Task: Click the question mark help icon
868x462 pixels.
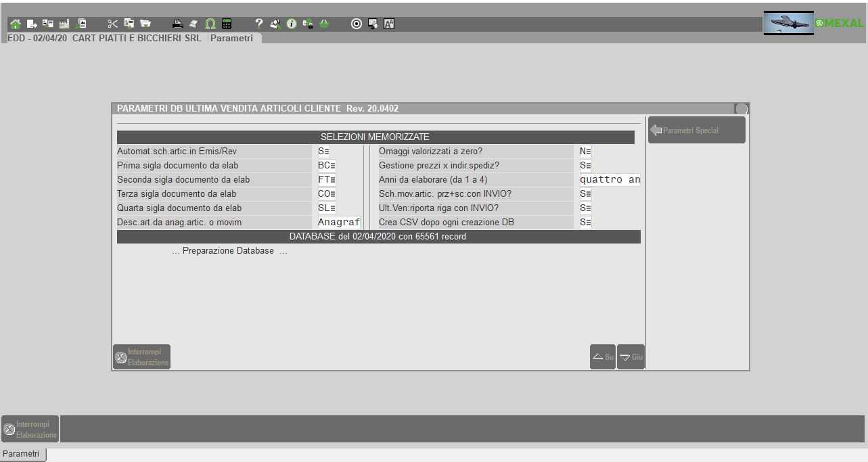Action: (x=259, y=24)
